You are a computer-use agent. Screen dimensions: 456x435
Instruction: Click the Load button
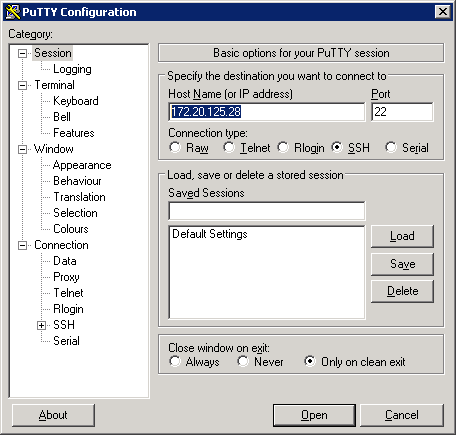coord(402,236)
